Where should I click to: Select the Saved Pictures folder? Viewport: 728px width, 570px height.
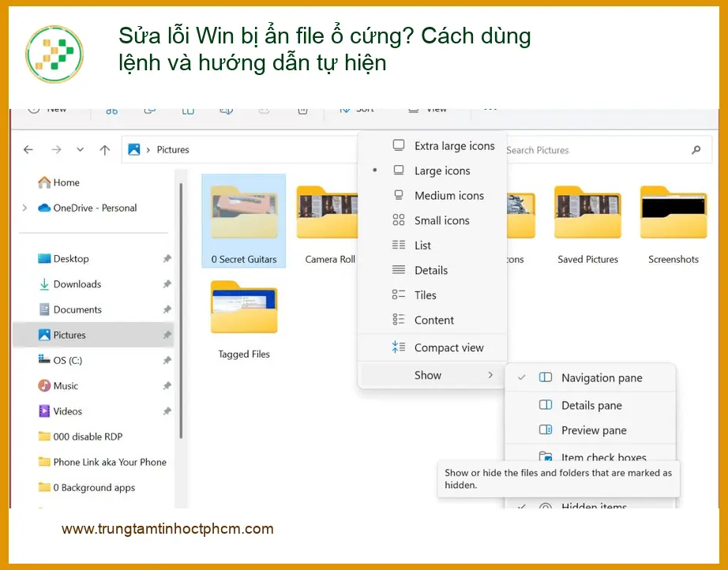(x=587, y=226)
